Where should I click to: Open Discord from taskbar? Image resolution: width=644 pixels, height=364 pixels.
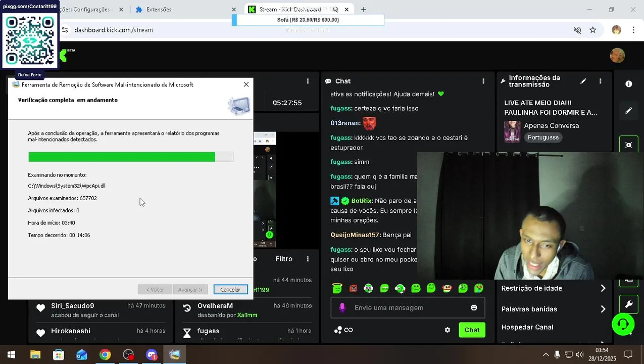[x=152, y=354]
